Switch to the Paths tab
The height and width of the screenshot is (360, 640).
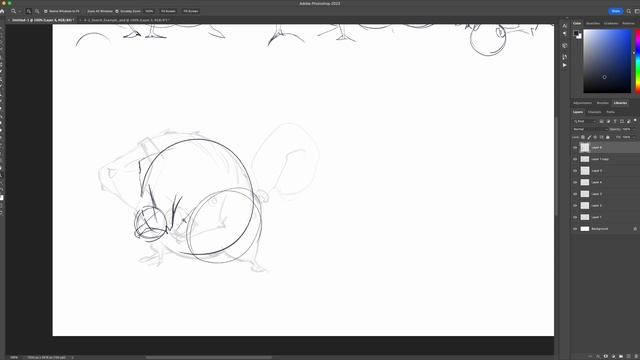610,112
